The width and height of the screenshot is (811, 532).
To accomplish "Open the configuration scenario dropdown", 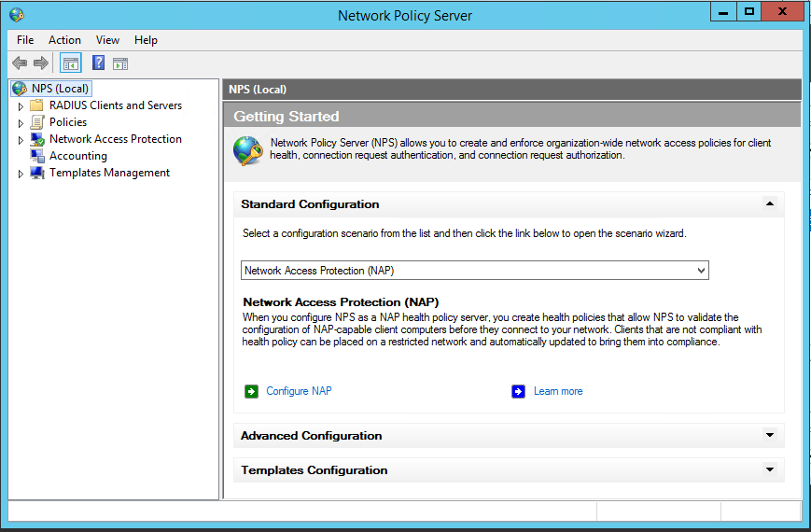I will coord(475,270).
